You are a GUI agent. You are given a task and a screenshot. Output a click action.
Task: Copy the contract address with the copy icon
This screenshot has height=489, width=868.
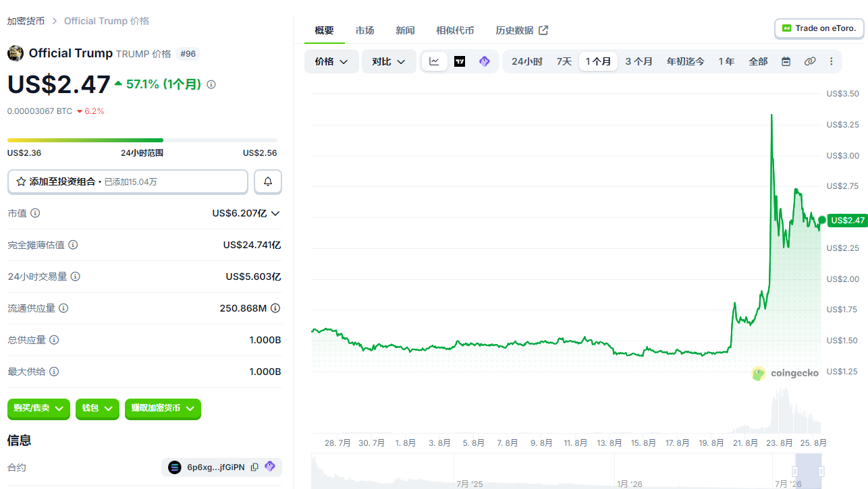[x=254, y=467]
